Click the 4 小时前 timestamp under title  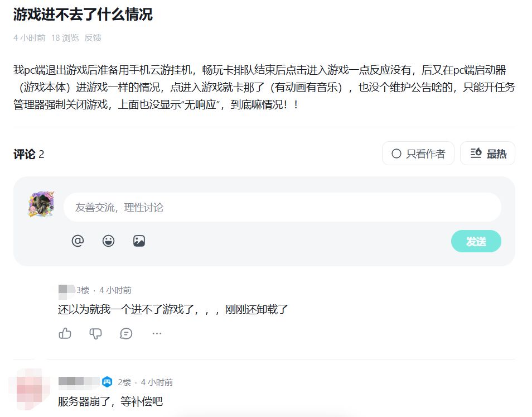pyautogui.click(x=29, y=38)
